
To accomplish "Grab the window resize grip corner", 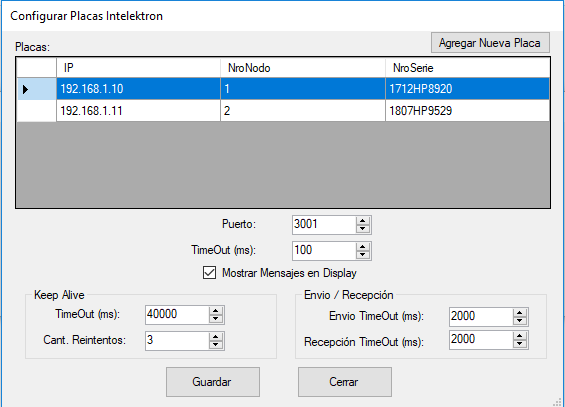I will coord(557,402).
